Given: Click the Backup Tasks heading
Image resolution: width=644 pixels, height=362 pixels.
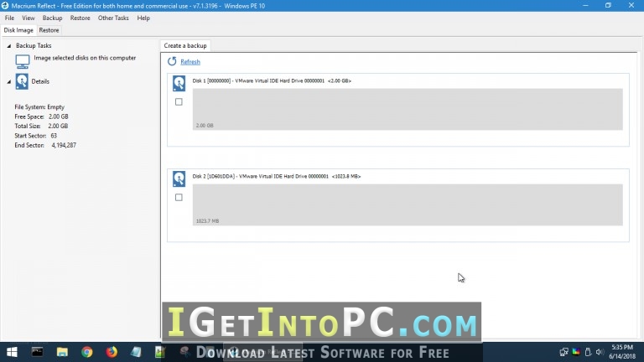Looking at the screenshot, I should pyautogui.click(x=34, y=45).
